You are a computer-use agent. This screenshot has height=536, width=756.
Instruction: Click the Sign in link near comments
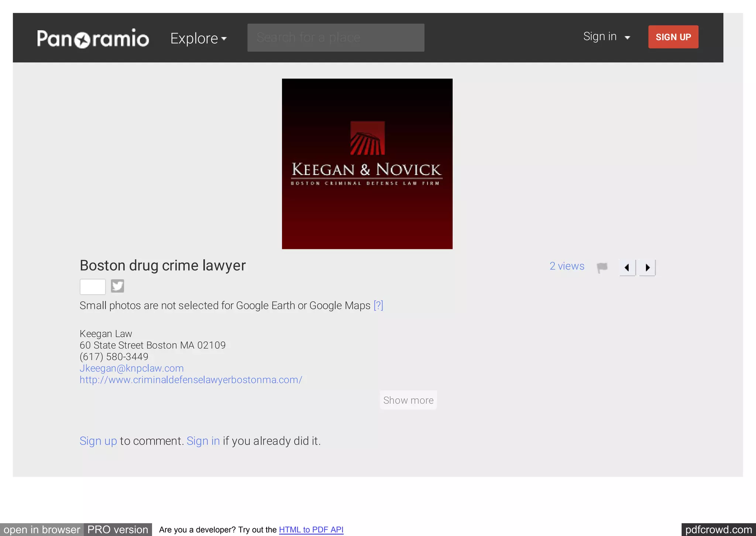pos(203,441)
